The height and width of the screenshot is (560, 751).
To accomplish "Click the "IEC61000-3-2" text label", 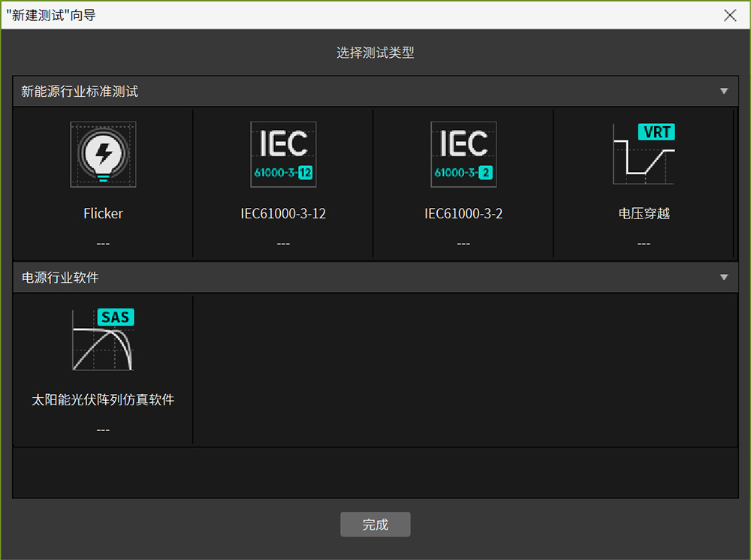I will coord(463,214).
